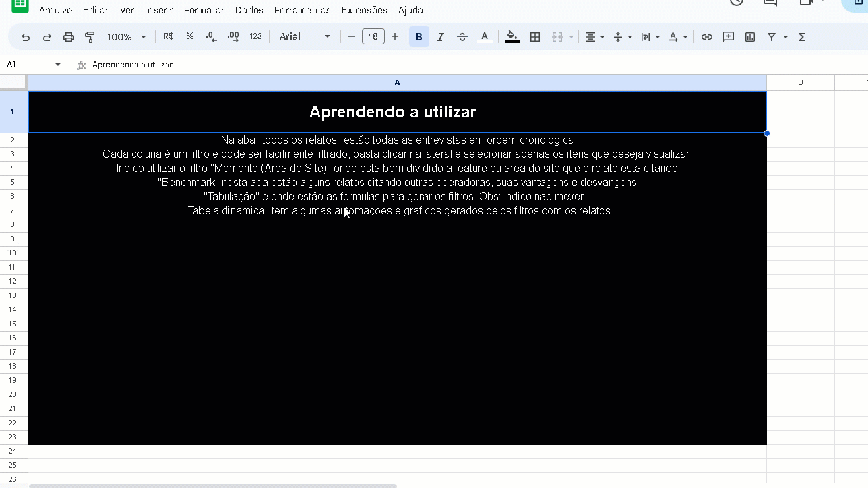The height and width of the screenshot is (488, 868).
Task: Click the formula bar text
Action: (133, 65)
